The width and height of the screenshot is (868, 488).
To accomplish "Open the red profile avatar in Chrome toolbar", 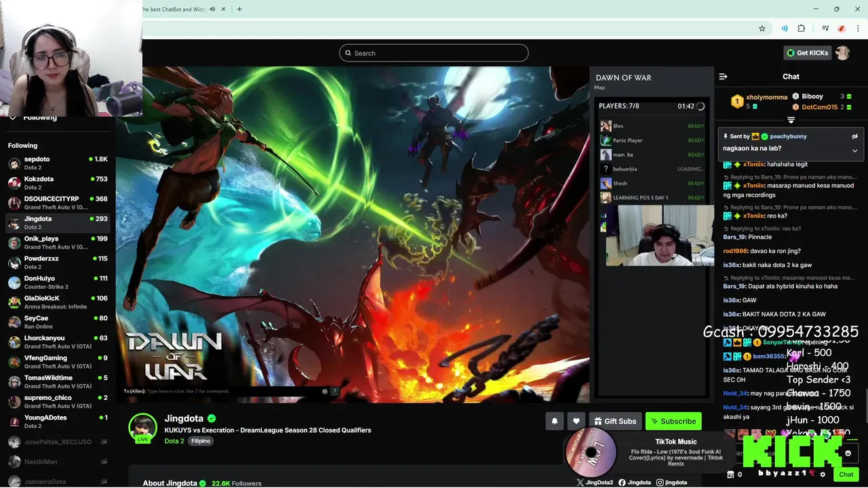I will pyautogui.click(x=842, y=28).
